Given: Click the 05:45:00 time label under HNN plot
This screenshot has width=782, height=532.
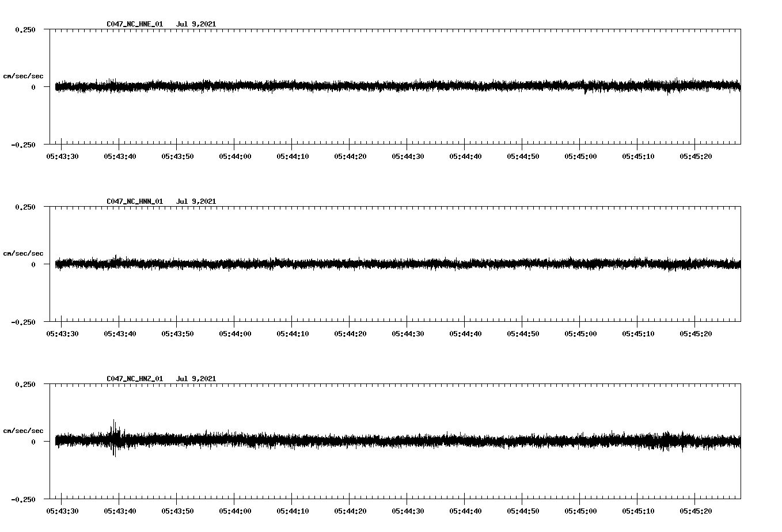Looking at the screenshot, I should (x=580, y=334).
